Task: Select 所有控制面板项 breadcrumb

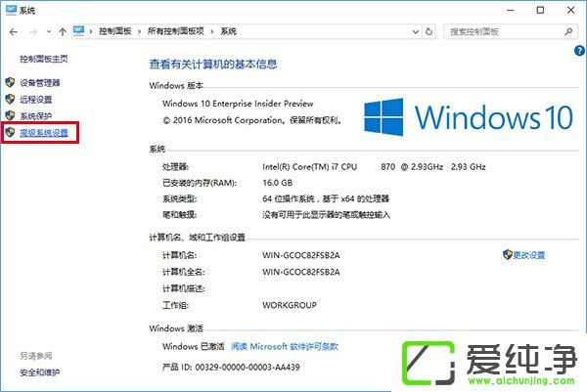Action: click(175, 31)
